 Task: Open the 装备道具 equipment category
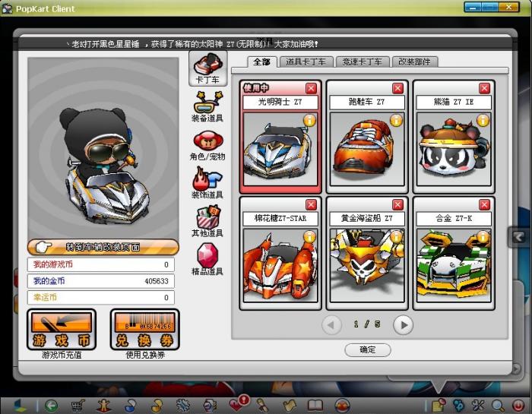[207, 106]
